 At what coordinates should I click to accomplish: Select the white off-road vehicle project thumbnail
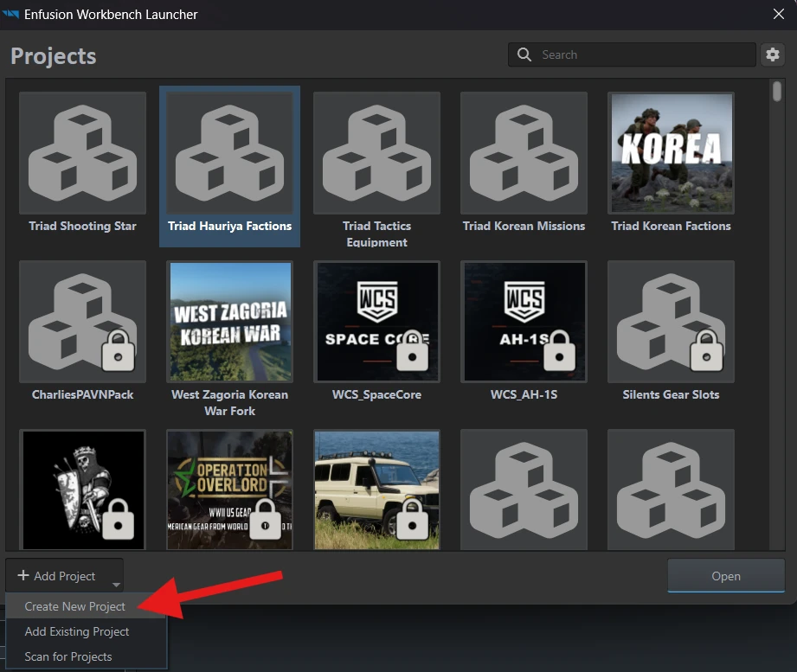coord(376,490)
